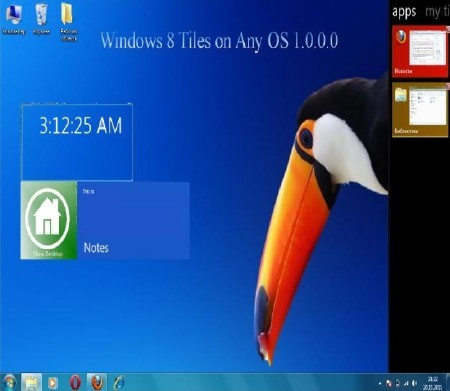Launch Opera browser from taskbar
The image size is (450, 391).
(75, 383)
